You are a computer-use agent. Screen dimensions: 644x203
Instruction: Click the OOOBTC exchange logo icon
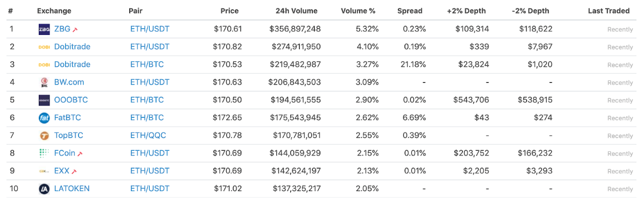[x=44, y=100]
